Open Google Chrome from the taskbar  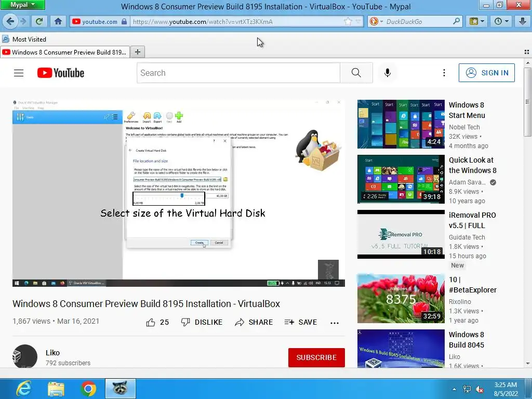pyautogui.click(x=88, y=389)
